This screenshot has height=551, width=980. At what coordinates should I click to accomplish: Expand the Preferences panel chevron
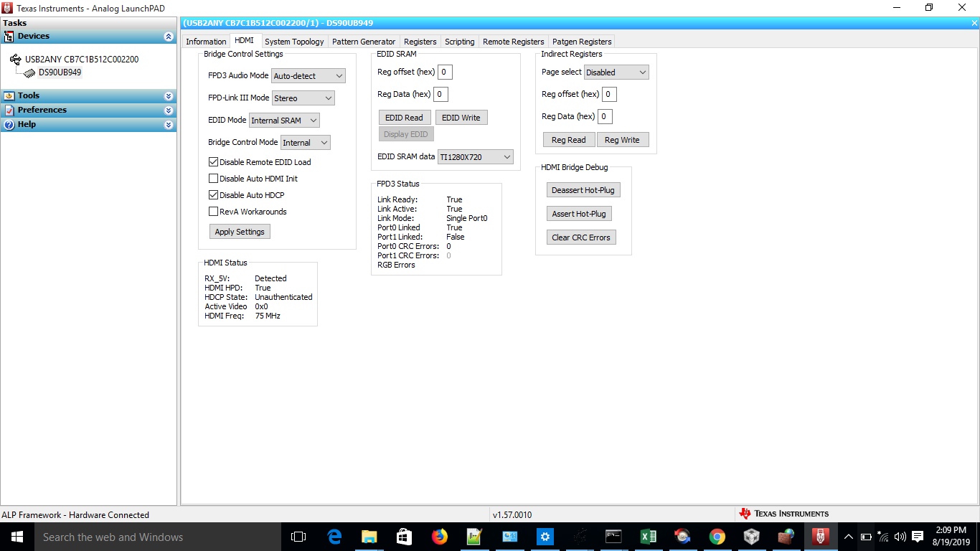pyautogui.click(x=169, y=110)
